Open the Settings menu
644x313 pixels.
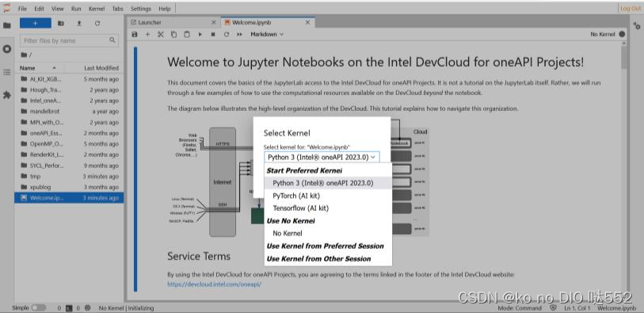pyautogui.click(x=141, y=9)
